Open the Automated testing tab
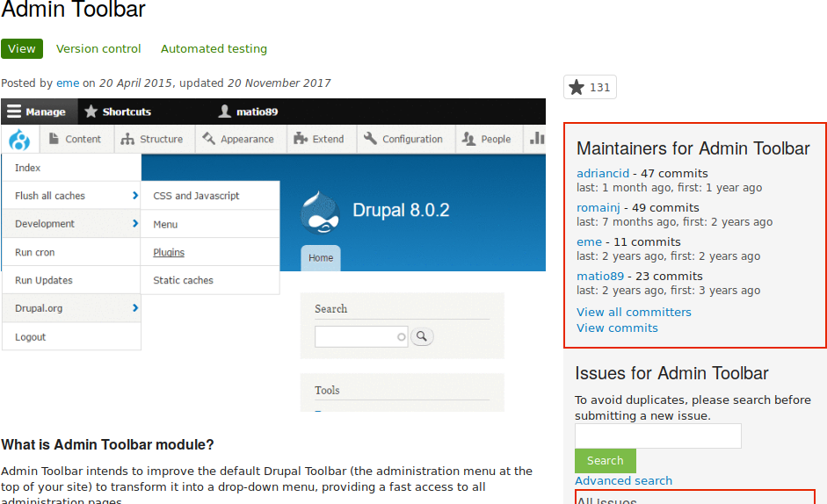This screenshot has height=504, width=827. (x=214, y=48)
